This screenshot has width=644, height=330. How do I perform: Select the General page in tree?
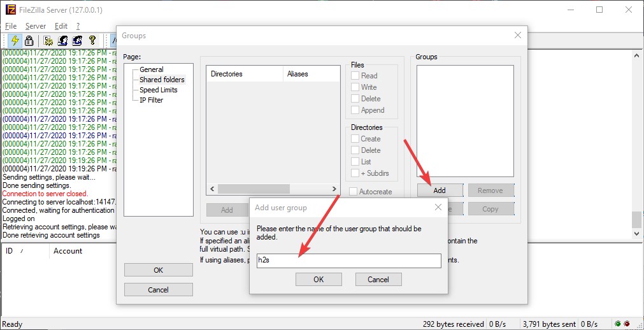(151, 69)
